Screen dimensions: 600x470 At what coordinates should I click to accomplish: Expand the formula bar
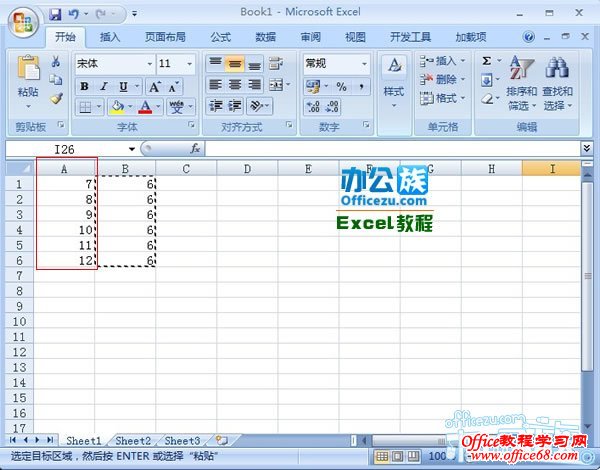pyautogui.click(x=587, y=148)
